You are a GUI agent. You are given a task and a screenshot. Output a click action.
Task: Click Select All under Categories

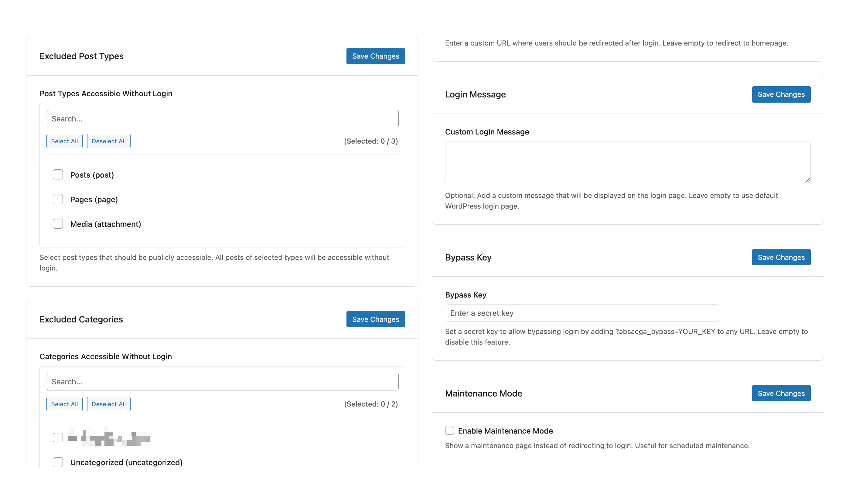(x=64, y=404)
